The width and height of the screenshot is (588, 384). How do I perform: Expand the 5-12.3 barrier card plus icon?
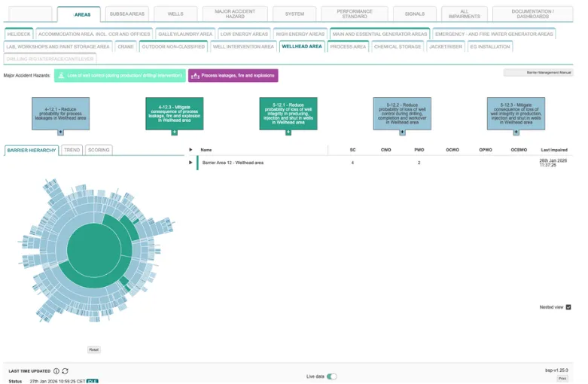516,133
